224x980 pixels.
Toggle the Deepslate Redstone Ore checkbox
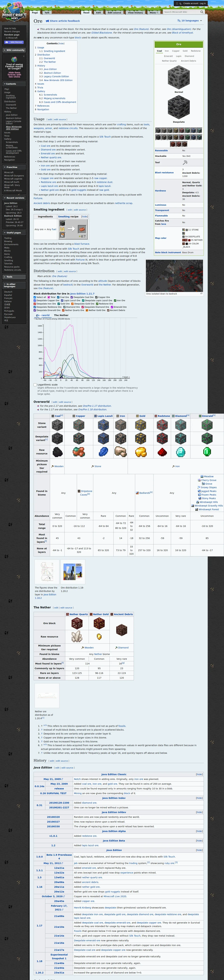point(35,307)
